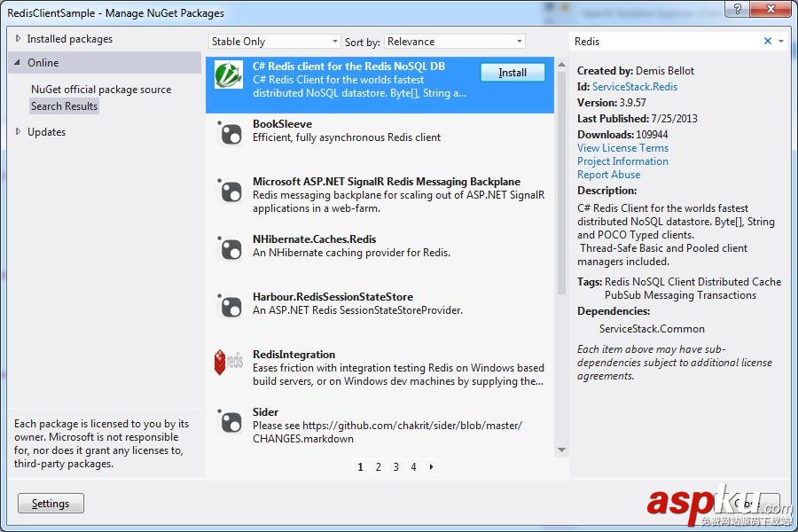Viewport: 798px width, 532px height.
Task: Collapse the Online node
Action: [x=18, y=63]
